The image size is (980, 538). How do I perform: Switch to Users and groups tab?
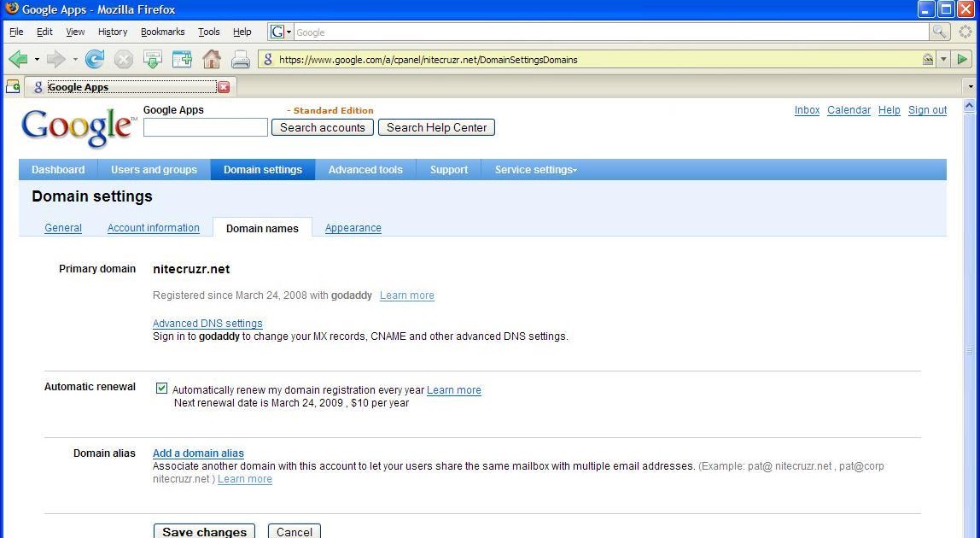[154, 170]
